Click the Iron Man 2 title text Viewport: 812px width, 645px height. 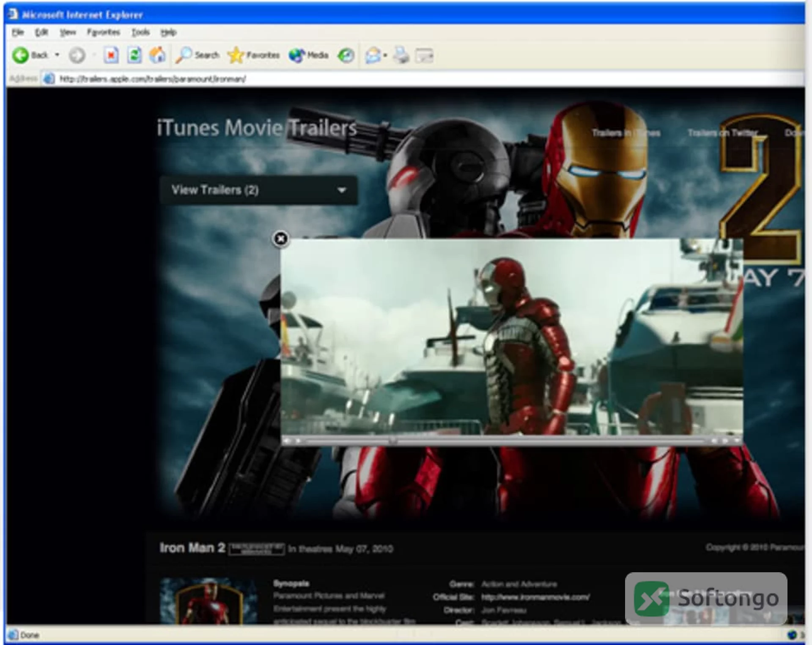(192, 548)
